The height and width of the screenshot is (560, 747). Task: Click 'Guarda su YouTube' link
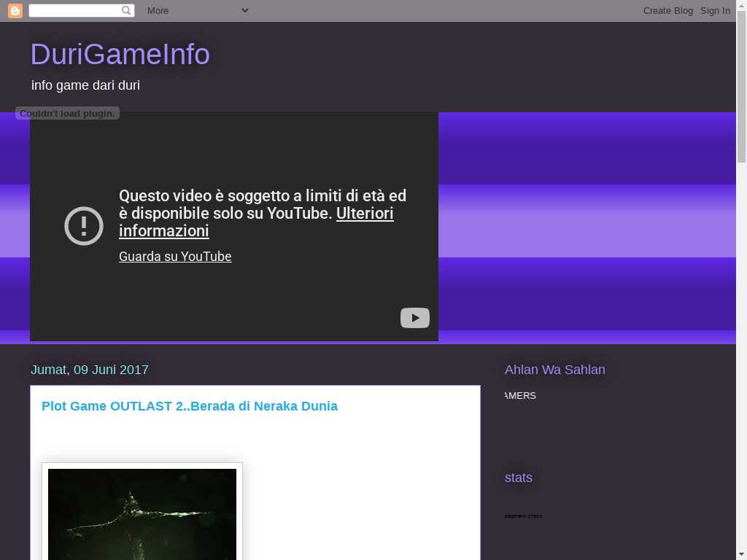(175, 256)
